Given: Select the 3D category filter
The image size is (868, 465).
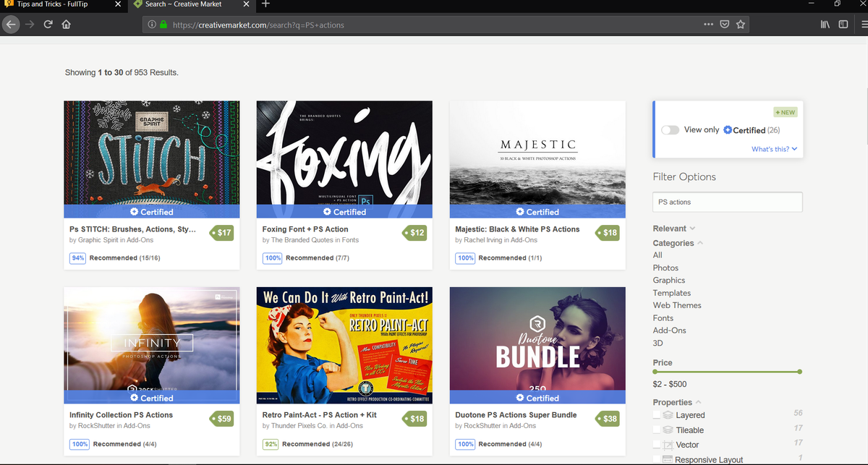Looking at the screenshot, I should tap(658, 343).
